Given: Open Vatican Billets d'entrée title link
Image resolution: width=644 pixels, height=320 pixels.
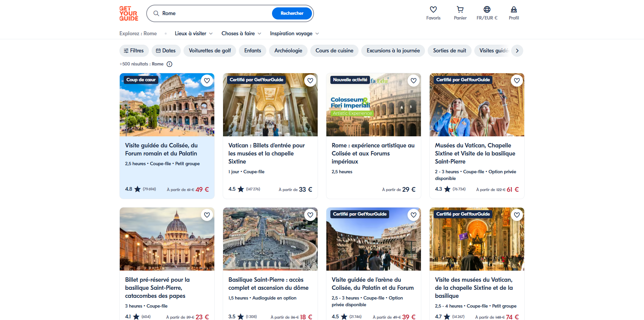Looking at the screenshot, I should coord(267,153).
